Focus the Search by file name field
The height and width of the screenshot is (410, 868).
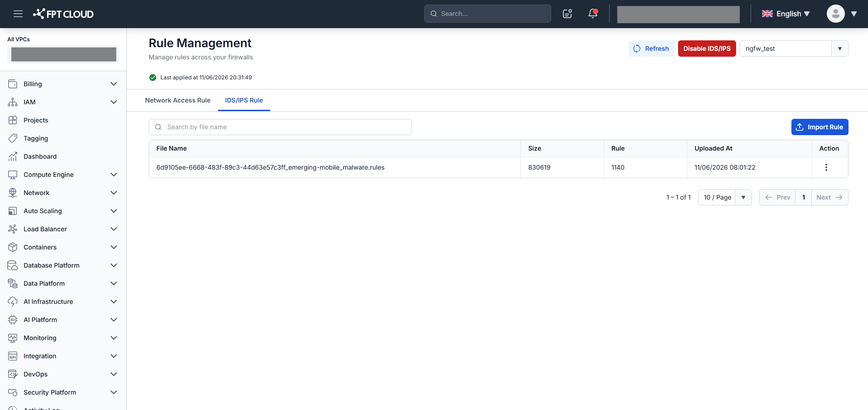280,127
